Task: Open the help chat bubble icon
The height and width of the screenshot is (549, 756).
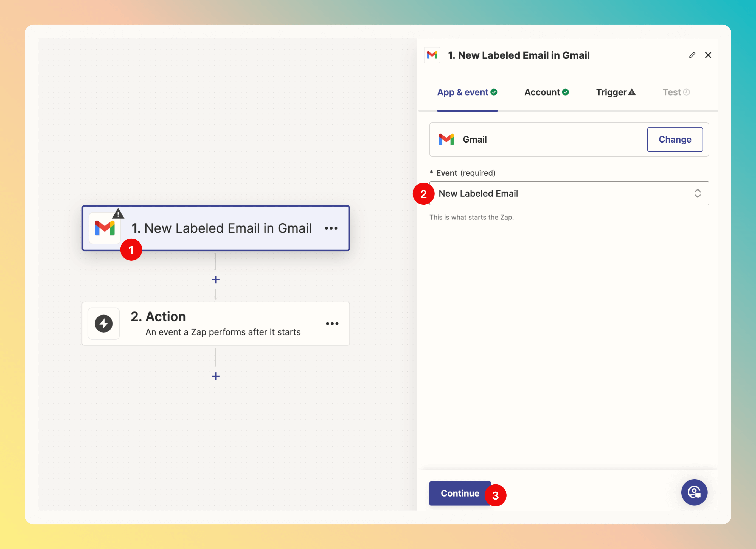Action: tap(694, 492)
